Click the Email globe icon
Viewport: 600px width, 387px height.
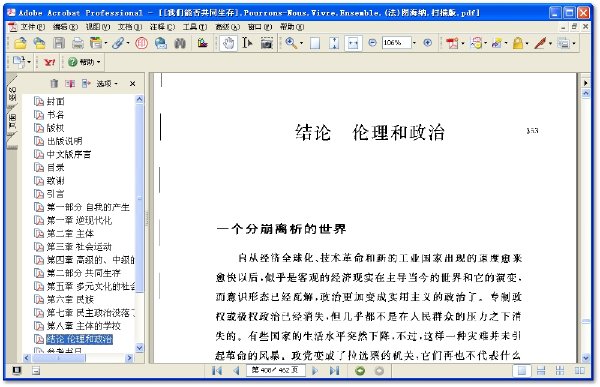tap(161, 43)
